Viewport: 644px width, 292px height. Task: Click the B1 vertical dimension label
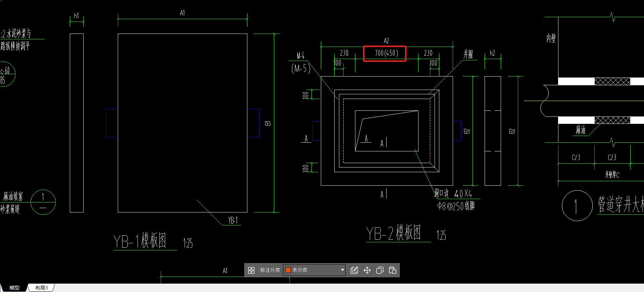click(x=268, y=123)
